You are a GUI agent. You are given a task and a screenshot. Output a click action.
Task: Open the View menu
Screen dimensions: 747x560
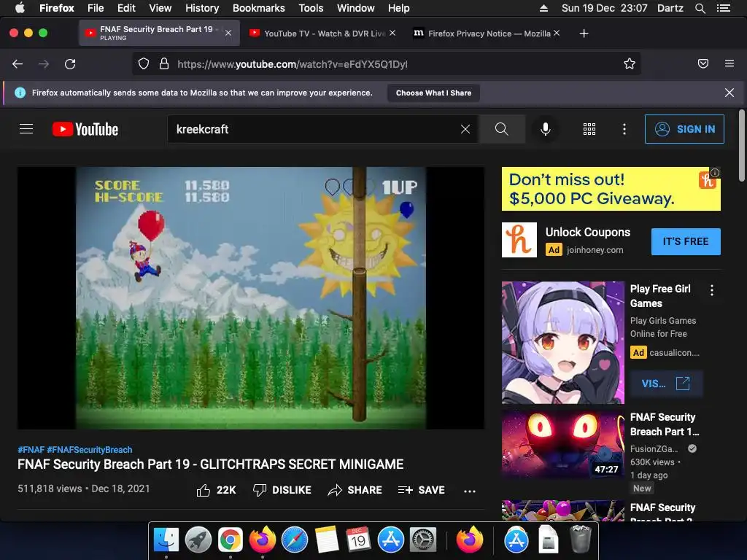tap(160, 8)
